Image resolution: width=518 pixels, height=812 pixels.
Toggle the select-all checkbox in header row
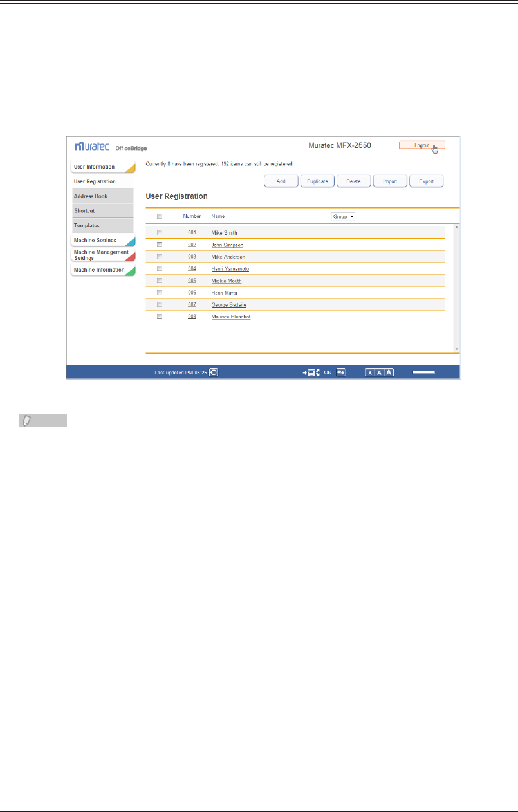pyautogui.click(x=160, y=217)
